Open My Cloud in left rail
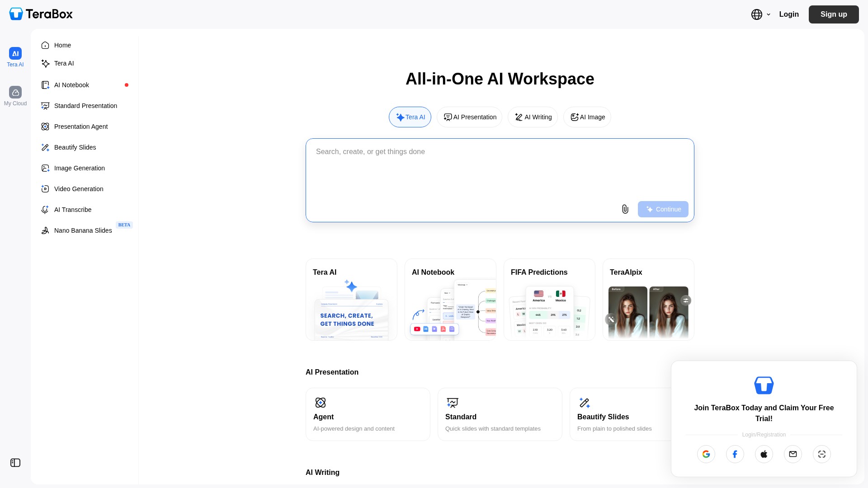The image size is (868, 488). 15,96
